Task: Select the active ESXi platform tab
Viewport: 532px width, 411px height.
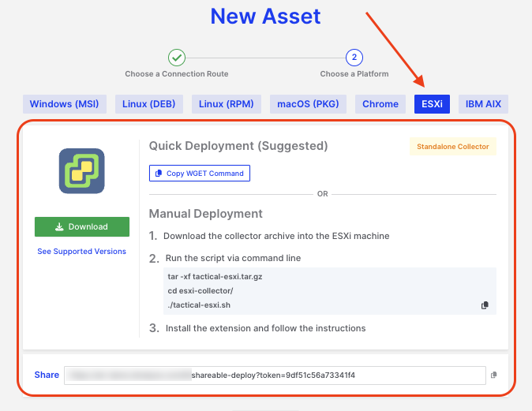Action: (432, 104)
